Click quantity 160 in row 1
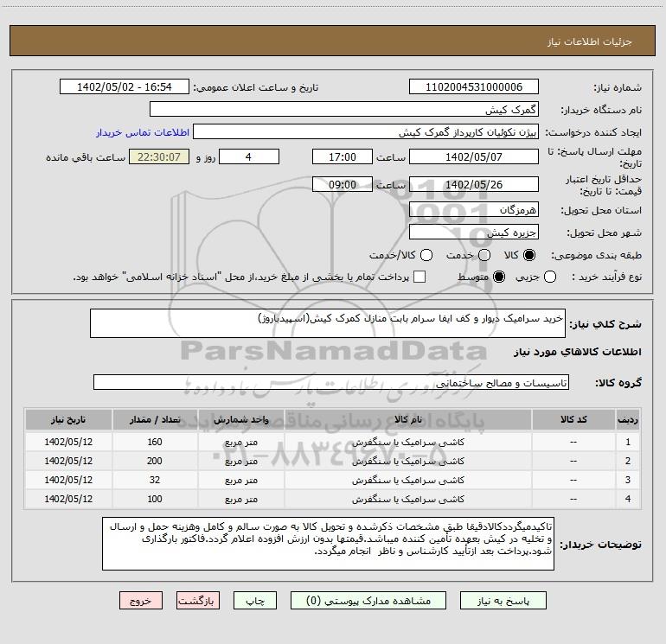The height and width of the screenshot is (644, 666). click(x=155, y=442)
